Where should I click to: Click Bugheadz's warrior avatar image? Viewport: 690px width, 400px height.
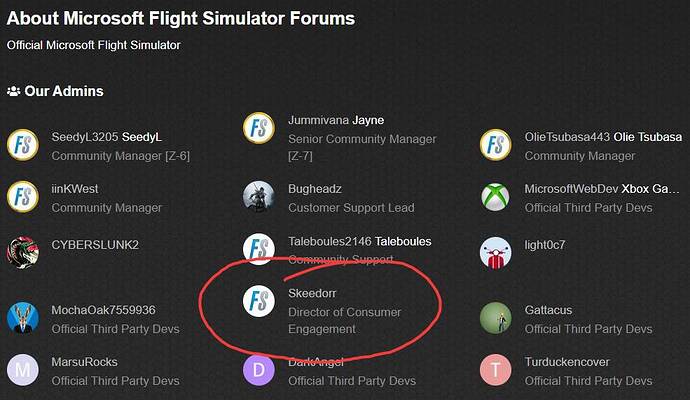tap(259, 197)
